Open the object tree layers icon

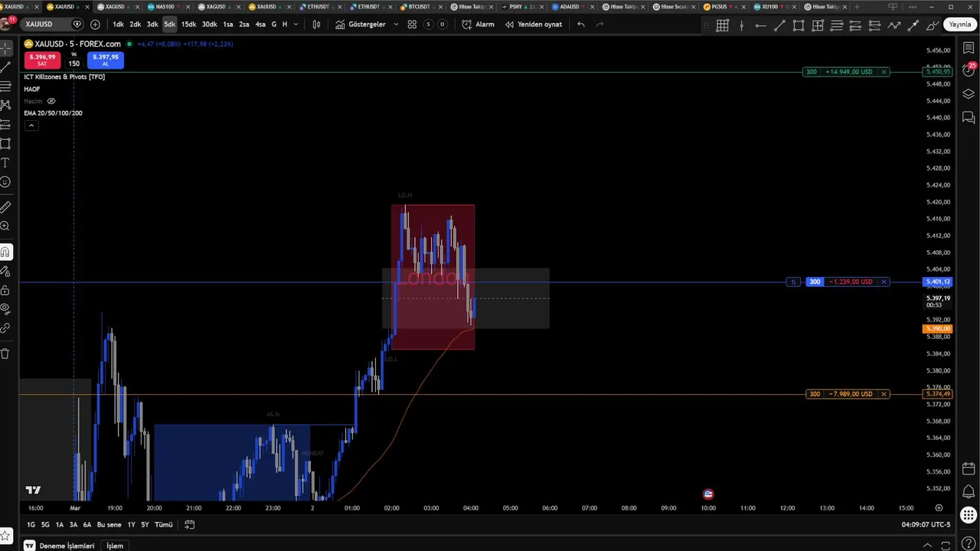click(x=969, y=94)
